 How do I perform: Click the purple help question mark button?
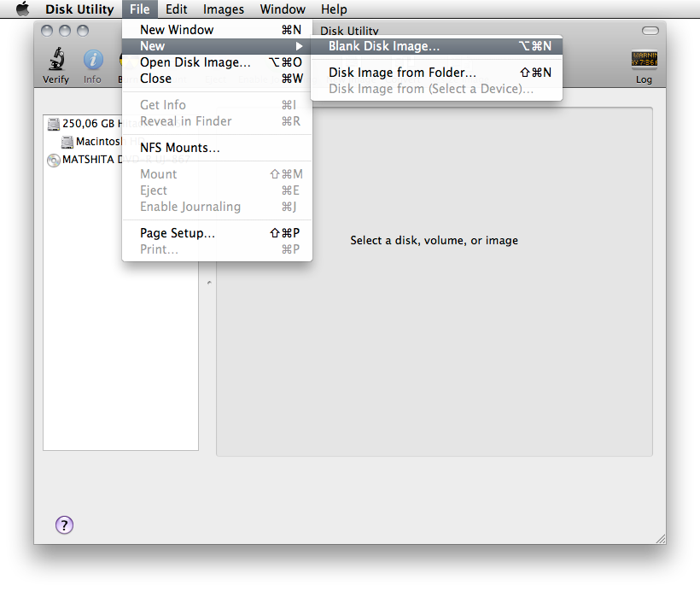pos(64,525)
